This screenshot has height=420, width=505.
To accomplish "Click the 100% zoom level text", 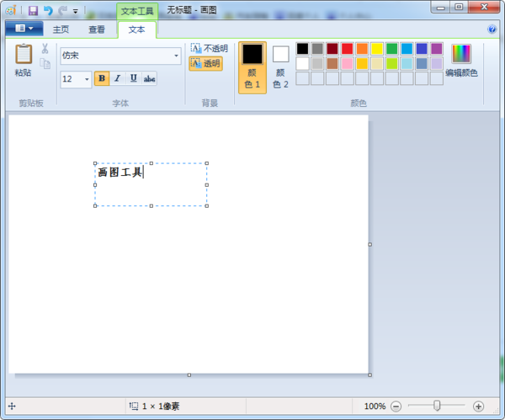I will tap(375, 407).
